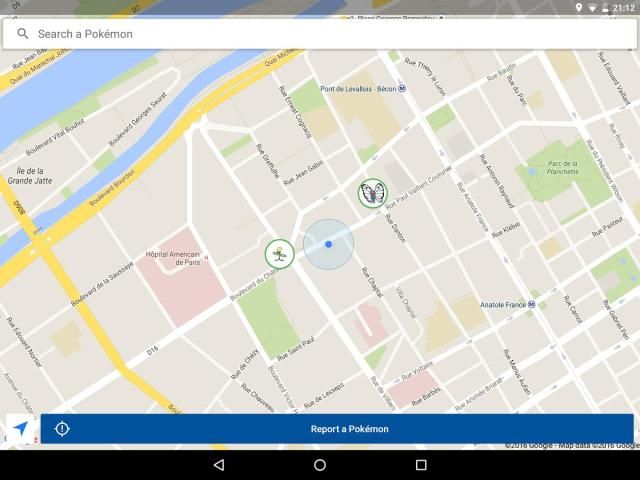Tap the blue current location dot

click(328, 244)
